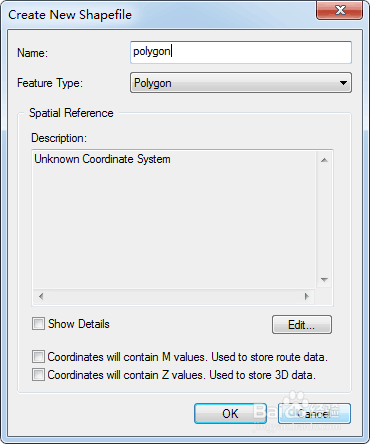Open the Feature Type combo box showing Polygon
This screenshot has height=444, width=370.
point(241,83)
